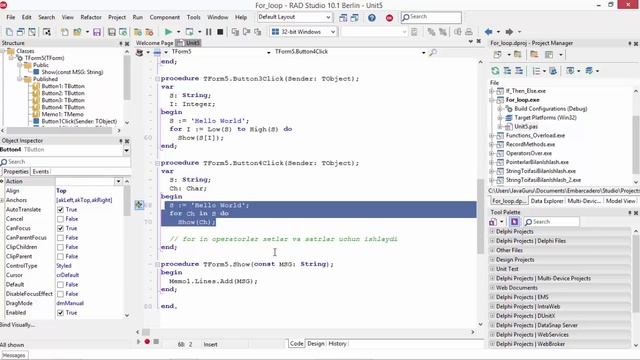
Task: Click the green Run button in toolbar
Action: [168, 31]
